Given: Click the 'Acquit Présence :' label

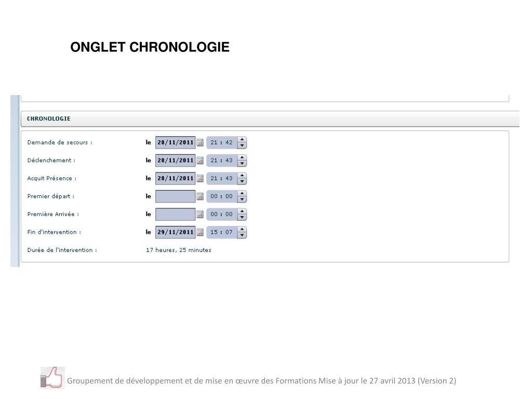Looking at the screenshot, I should click(52, 179).
